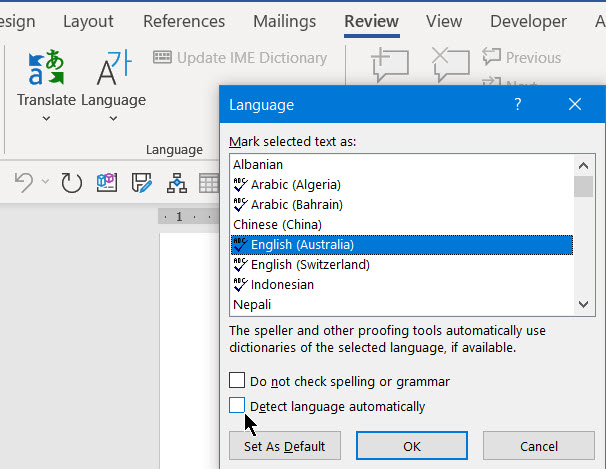Click the spell-check icon beside Arabic (Bahrain)

click(x=240, y=204)
